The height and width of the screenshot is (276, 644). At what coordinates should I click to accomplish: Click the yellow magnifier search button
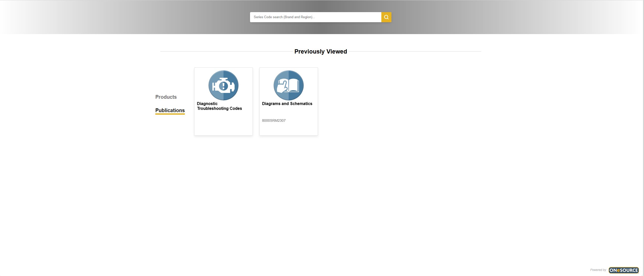(386, 17)
